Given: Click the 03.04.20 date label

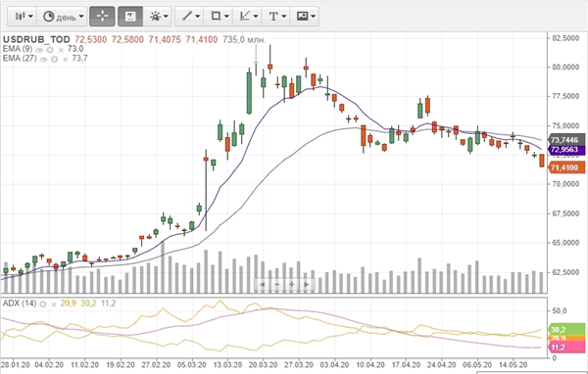Looking at the screenshot, I should [334, 364].
